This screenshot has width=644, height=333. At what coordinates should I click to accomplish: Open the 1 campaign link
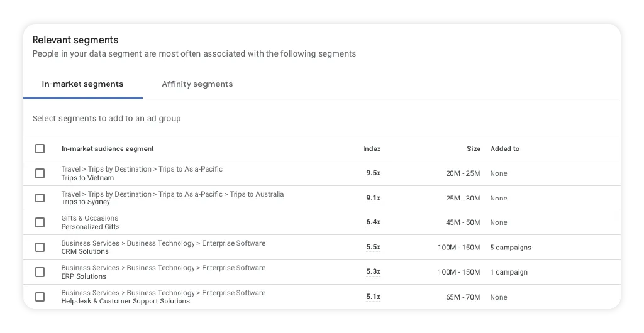click(x=508, y=272)
